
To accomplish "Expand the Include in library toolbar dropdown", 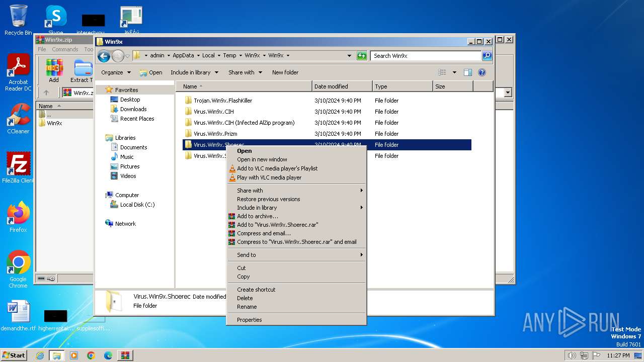I will (x=194, y=72).
